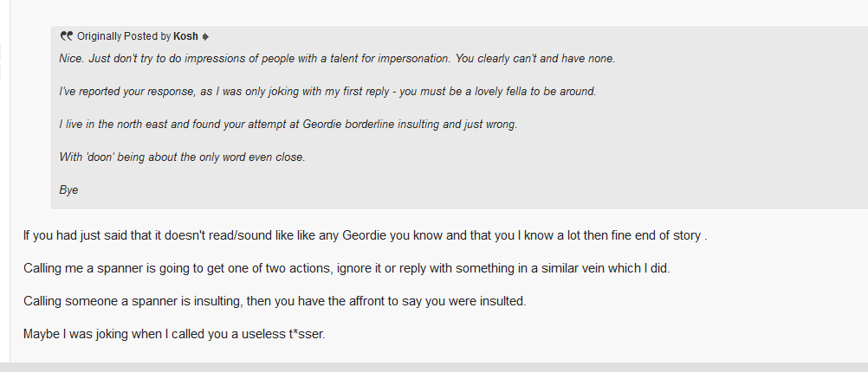Click the quoted line 'I live in the north east'
Viewport: 868px width, 372px height.
tap(288, 125)
